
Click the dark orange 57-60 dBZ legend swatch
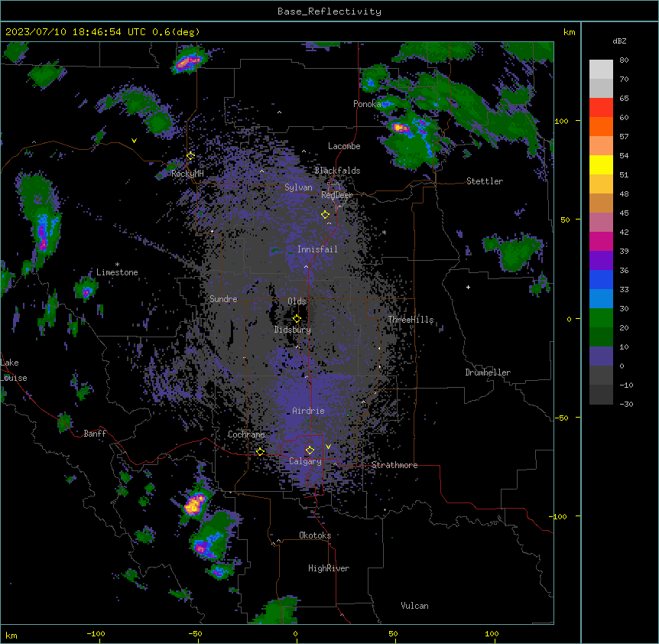click(601, 126)
